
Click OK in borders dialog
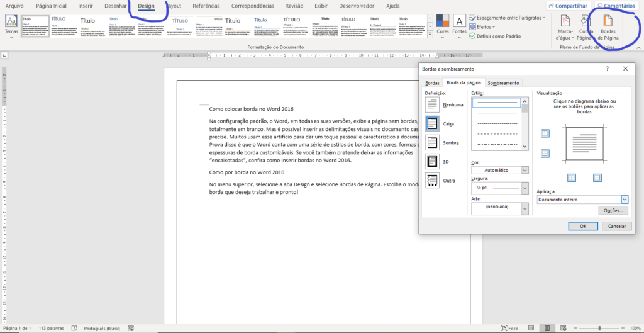click(583, 226)
